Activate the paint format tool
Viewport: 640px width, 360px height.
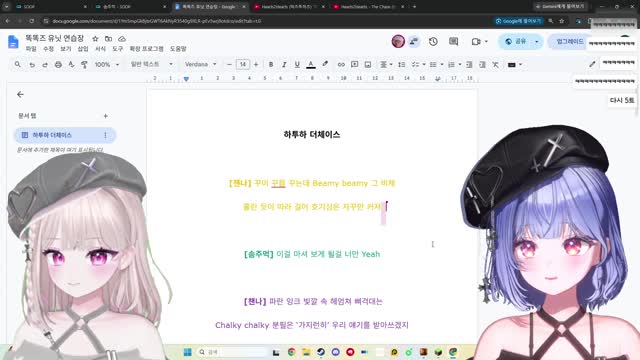84,64
